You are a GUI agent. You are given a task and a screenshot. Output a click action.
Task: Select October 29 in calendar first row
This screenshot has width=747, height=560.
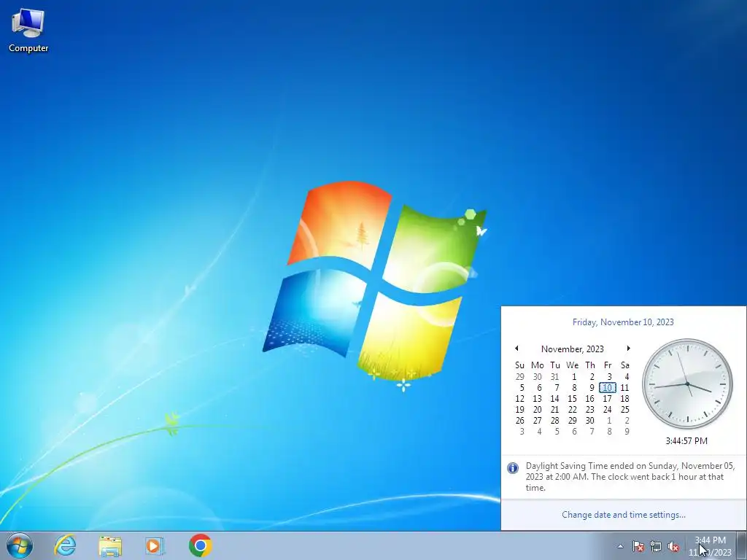point(519,377)
